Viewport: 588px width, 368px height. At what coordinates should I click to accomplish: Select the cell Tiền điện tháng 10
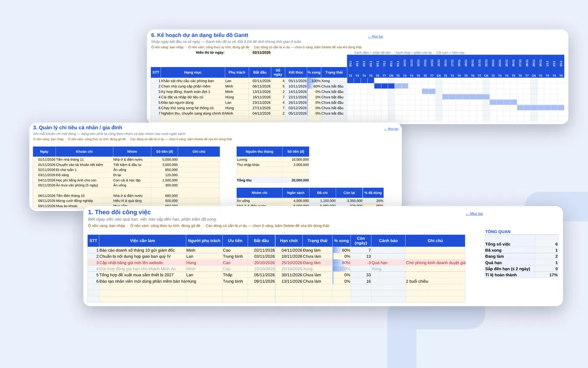84,195
